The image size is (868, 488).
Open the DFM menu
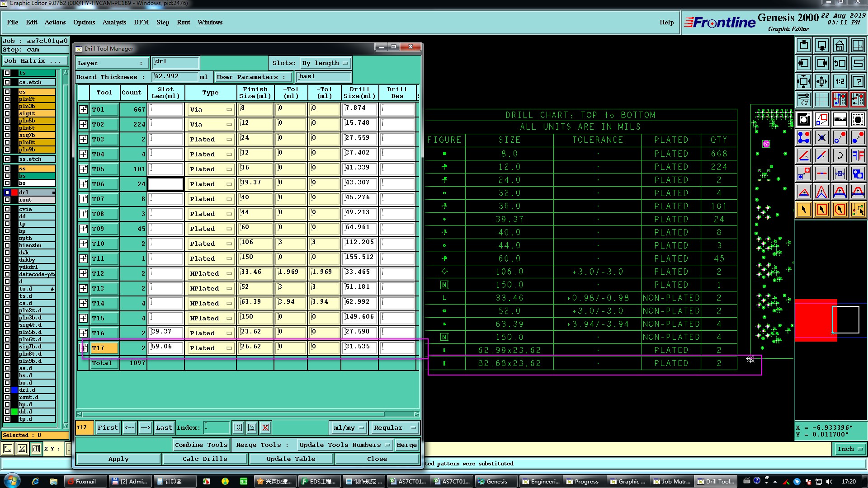141,22
